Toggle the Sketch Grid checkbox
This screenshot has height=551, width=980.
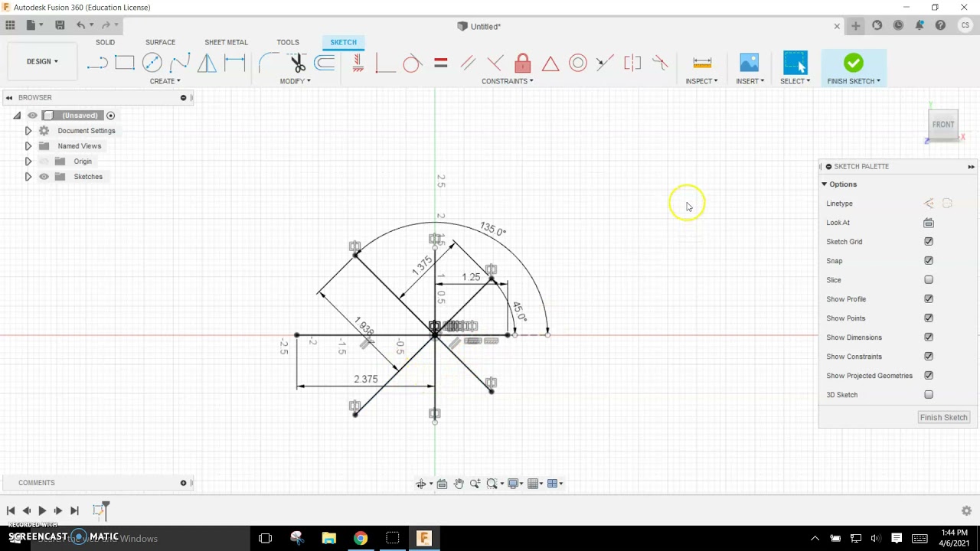point(929,242)
